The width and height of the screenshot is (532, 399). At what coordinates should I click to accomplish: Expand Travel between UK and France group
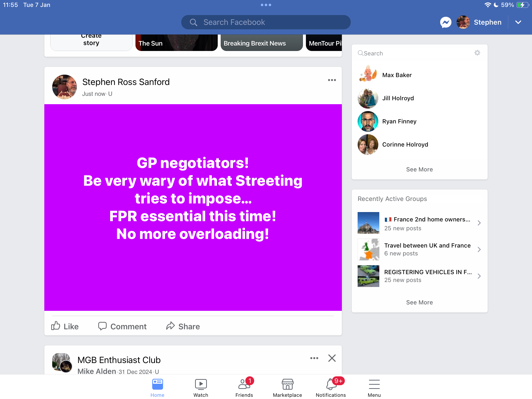479,249
